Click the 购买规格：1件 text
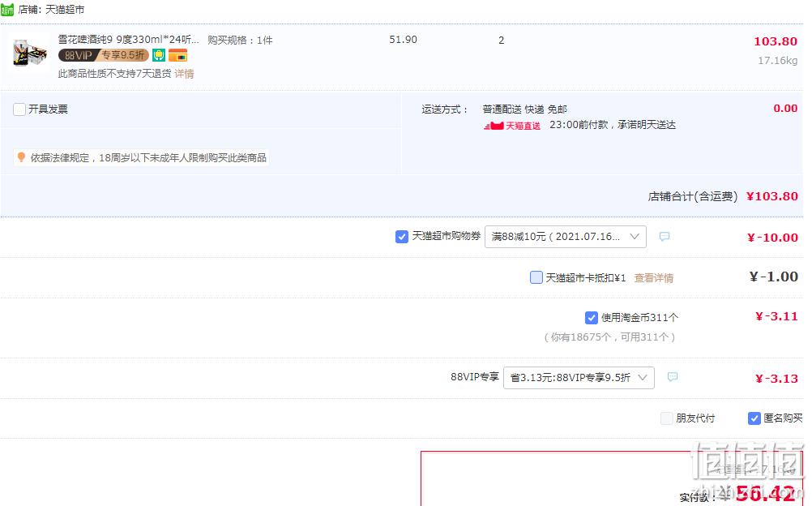This screenshot has width=812, height=506. tap(240, 40)
